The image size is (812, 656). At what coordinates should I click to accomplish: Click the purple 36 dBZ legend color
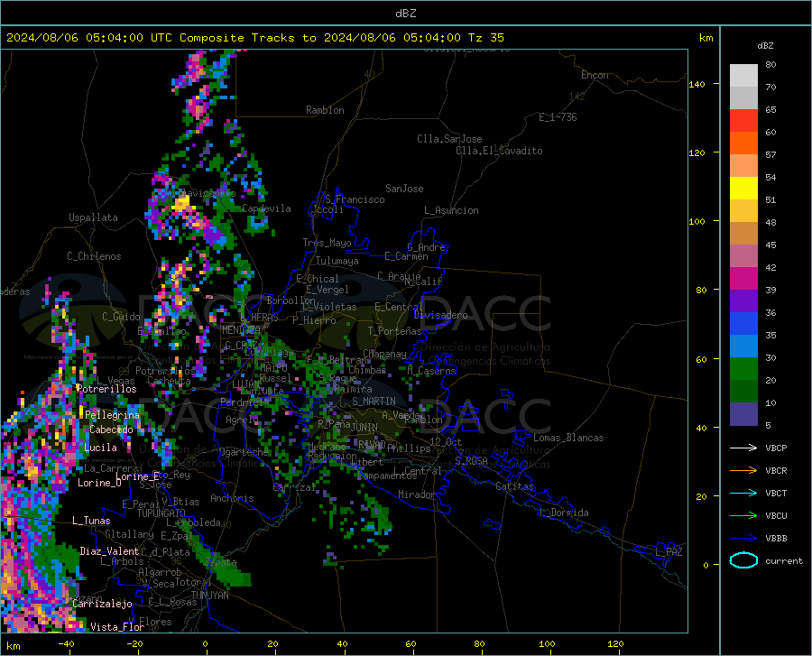[x=743, y=301]
